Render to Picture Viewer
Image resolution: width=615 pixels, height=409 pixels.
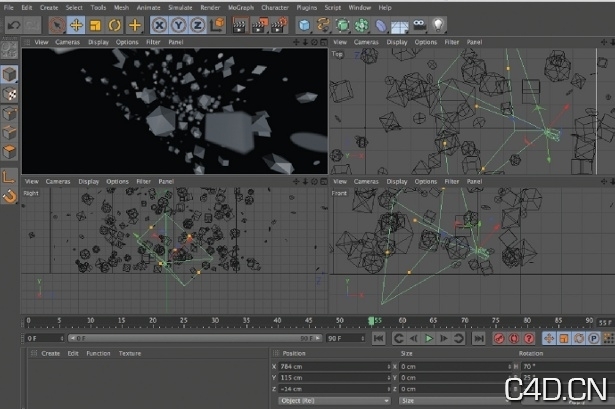[260, 25]
